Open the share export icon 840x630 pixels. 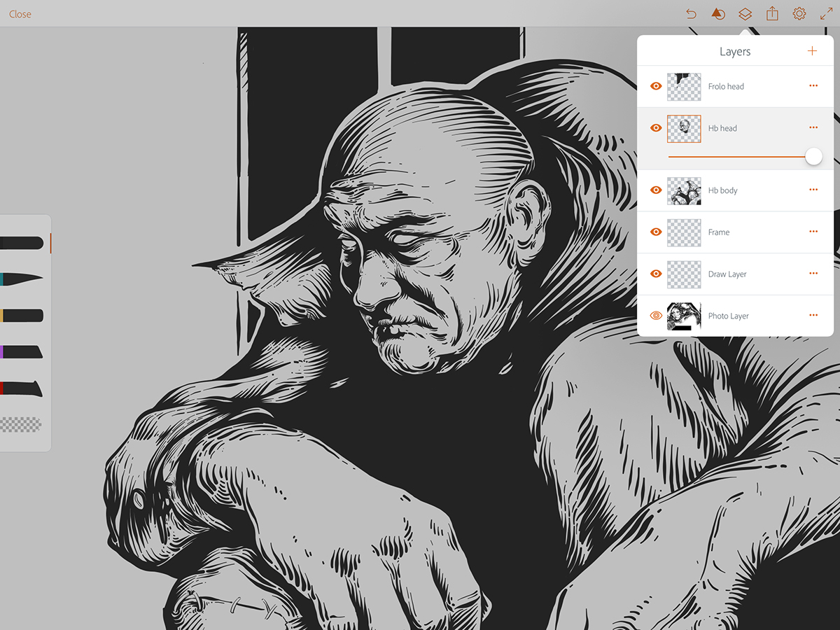tap(772, 13)
